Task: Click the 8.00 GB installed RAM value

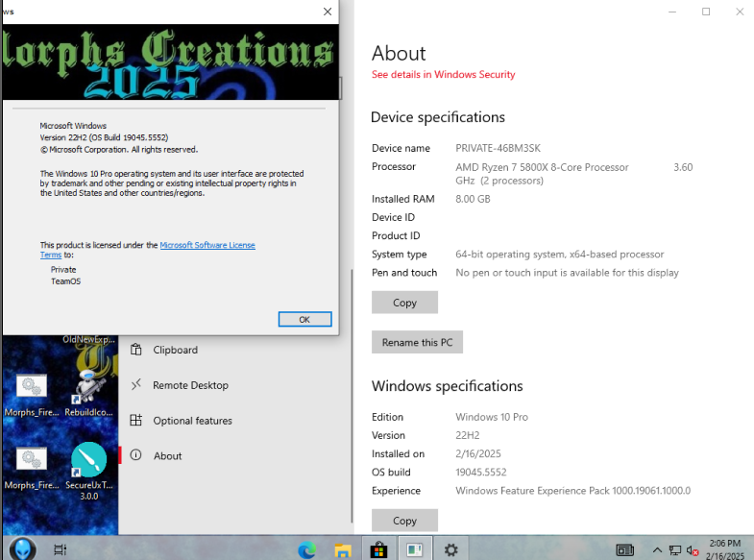Action: tap(473, 199)
